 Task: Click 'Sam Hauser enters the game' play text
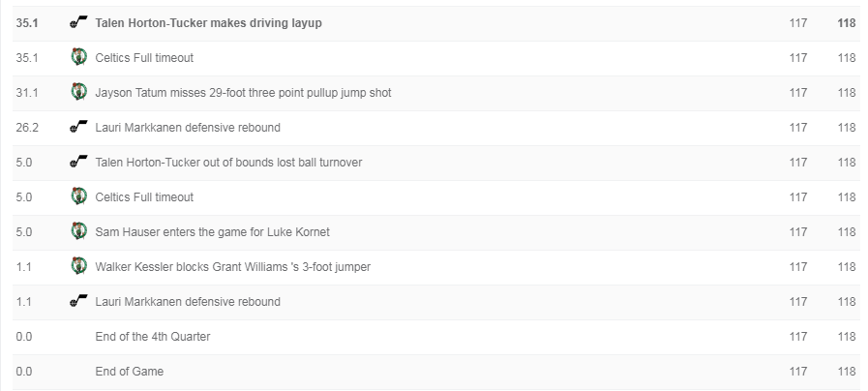coord(212,232)
